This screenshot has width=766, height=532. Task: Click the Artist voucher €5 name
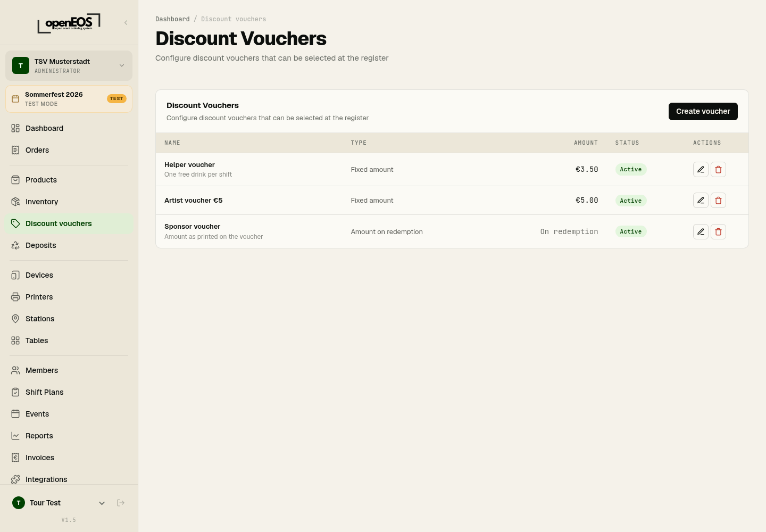[194, 201]
